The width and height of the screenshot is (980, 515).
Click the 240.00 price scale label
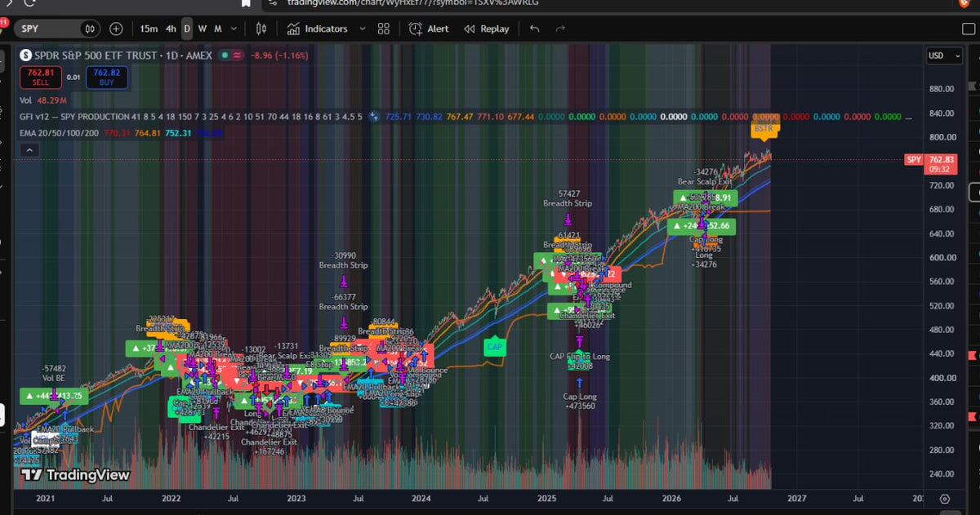click(942, 474)
